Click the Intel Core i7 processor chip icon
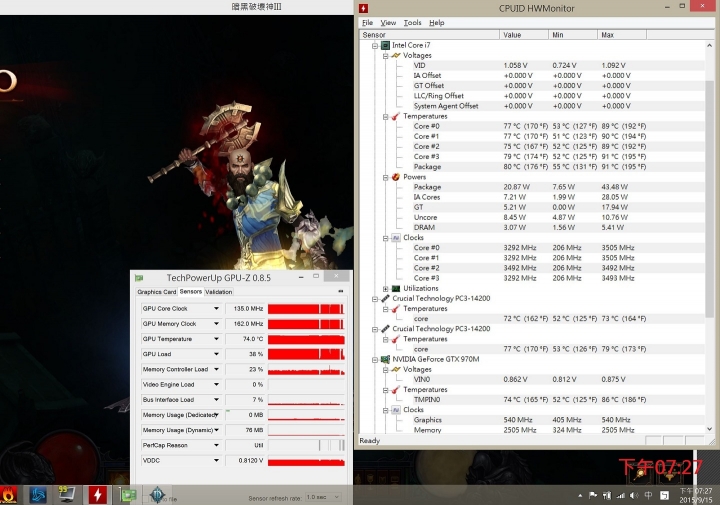This screenshot has height=505, width=720. (385, 45)
